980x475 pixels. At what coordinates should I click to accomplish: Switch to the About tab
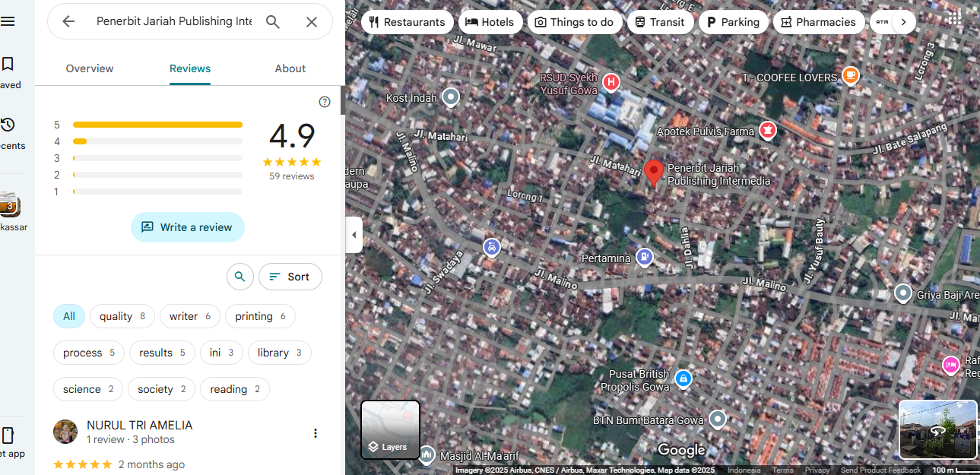click(290, 68)
